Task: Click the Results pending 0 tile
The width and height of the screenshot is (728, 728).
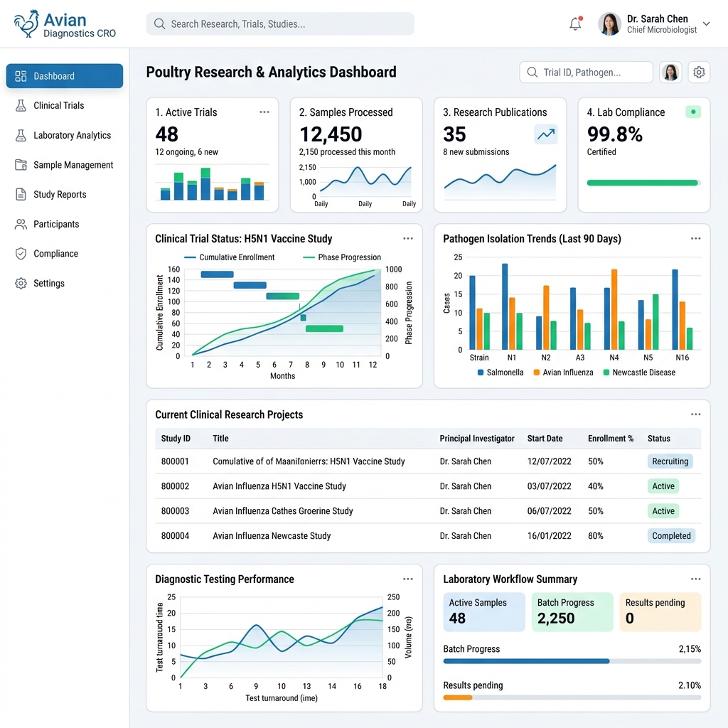Action: 660,612
